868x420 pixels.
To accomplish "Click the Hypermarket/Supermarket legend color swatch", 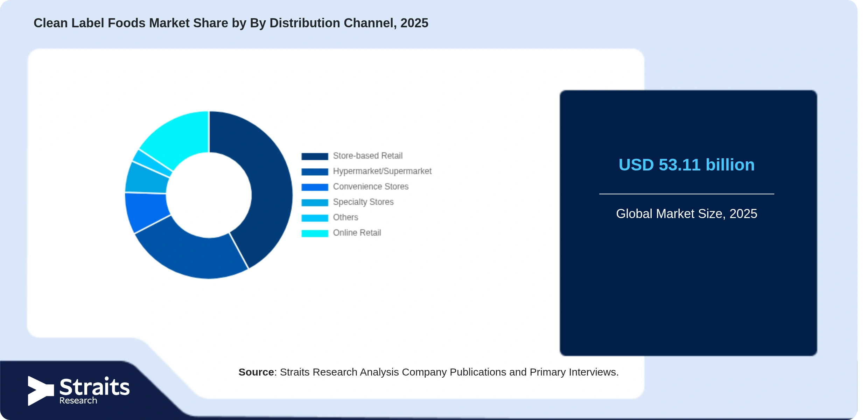I will [315, 172].
